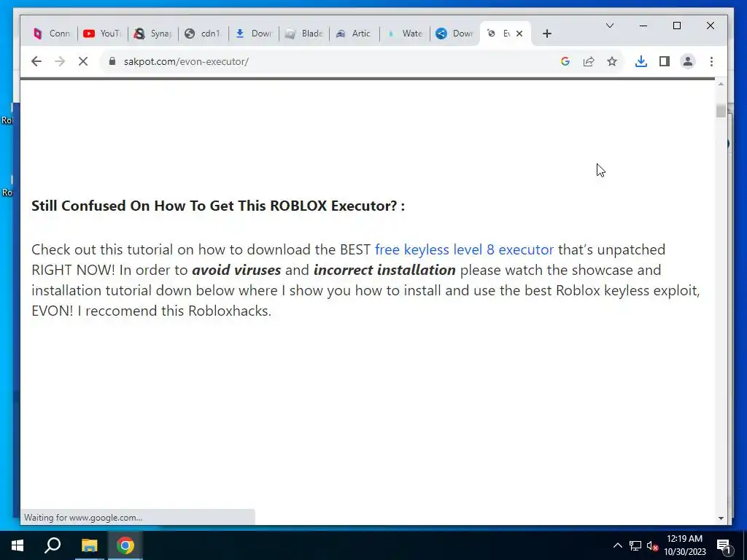
Task: Click the 'avoid viruses' bold text
Action: tap(236, 270)
